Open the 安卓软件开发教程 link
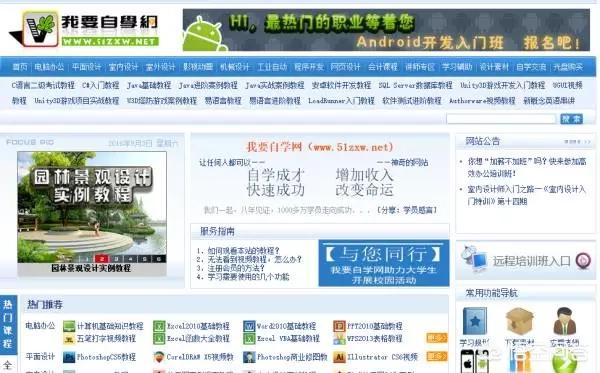The height and width of the screenshot is (373, 600). (x=341, y=85)
